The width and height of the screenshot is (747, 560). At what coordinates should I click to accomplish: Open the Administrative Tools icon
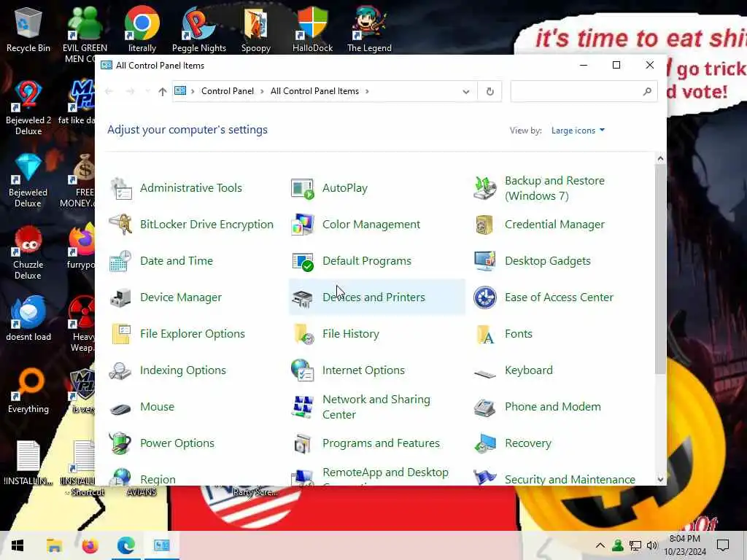121,188
